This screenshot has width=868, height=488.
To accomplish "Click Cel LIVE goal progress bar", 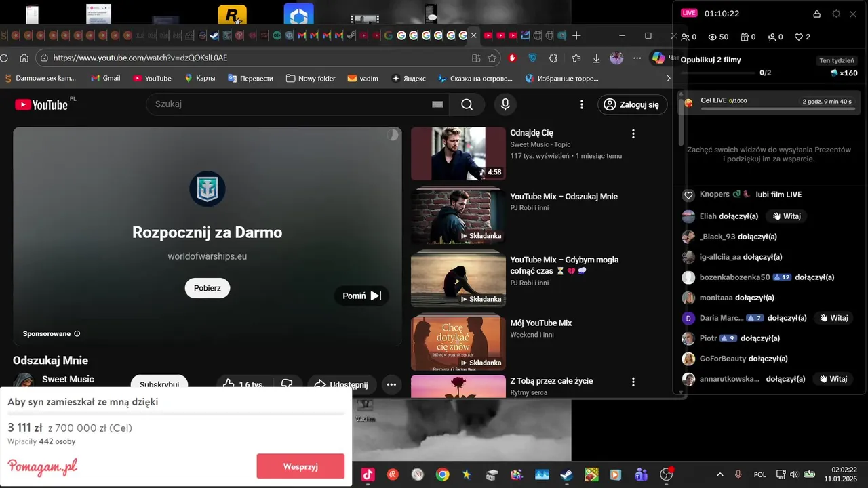I will click(778, 108).
